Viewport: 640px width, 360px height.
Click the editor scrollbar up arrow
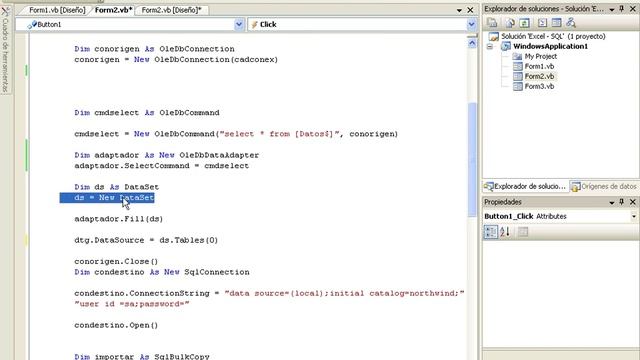(472, 43)
